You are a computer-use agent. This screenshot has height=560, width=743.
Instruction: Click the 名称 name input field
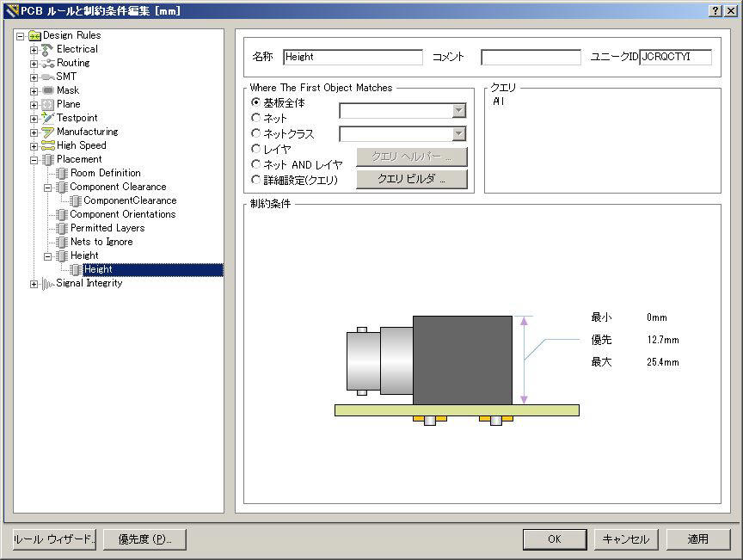(x=353, y=58)
